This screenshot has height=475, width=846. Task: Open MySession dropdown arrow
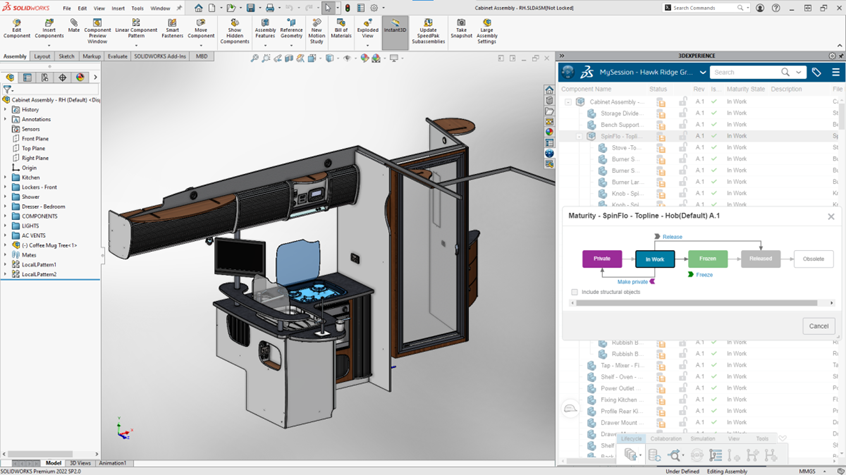703,72
